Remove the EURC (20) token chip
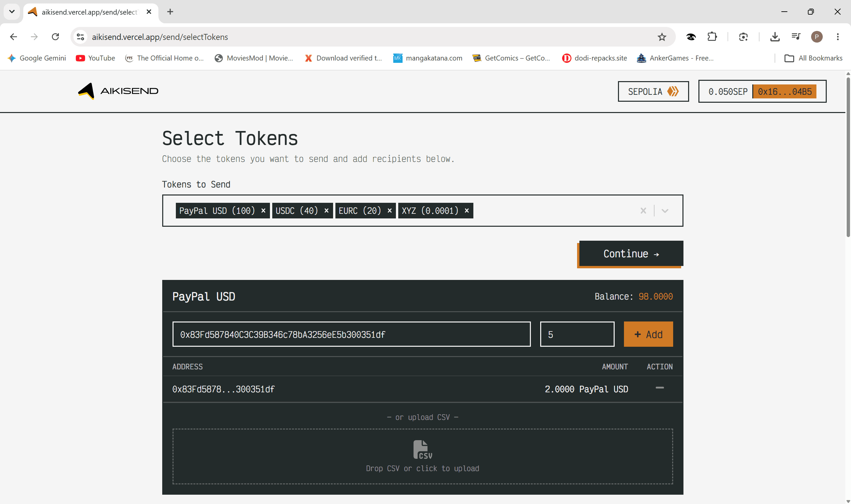This screenshot has width=851, height=504. [x=390, y=210]
